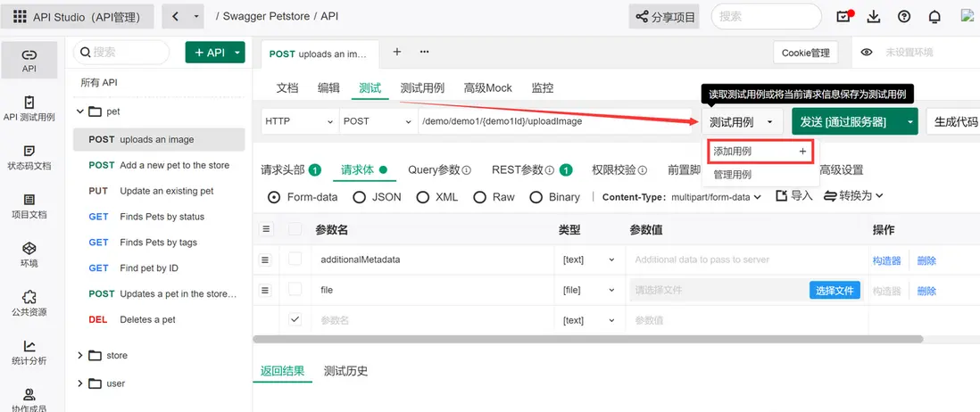Select PUT Update an existing pet

[x=159, y=191]
